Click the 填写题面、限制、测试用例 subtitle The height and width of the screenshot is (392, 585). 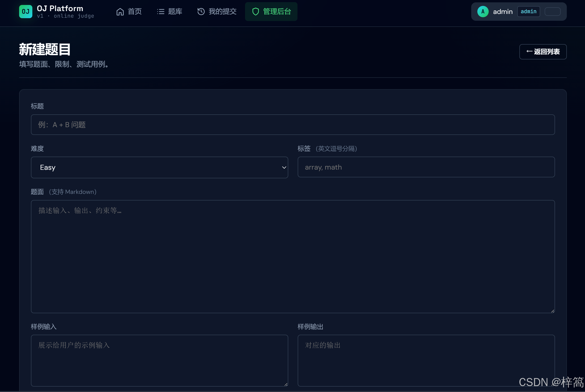64,64
